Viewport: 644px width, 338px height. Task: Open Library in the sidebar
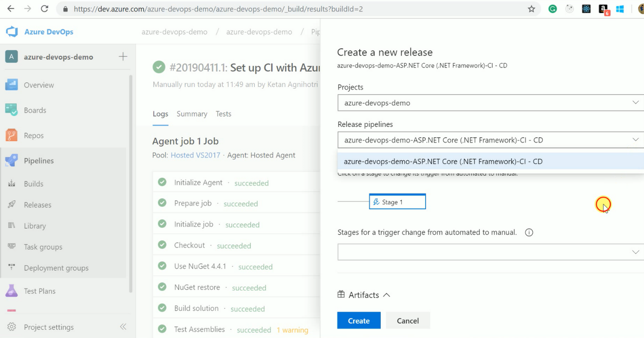[35, 226]
